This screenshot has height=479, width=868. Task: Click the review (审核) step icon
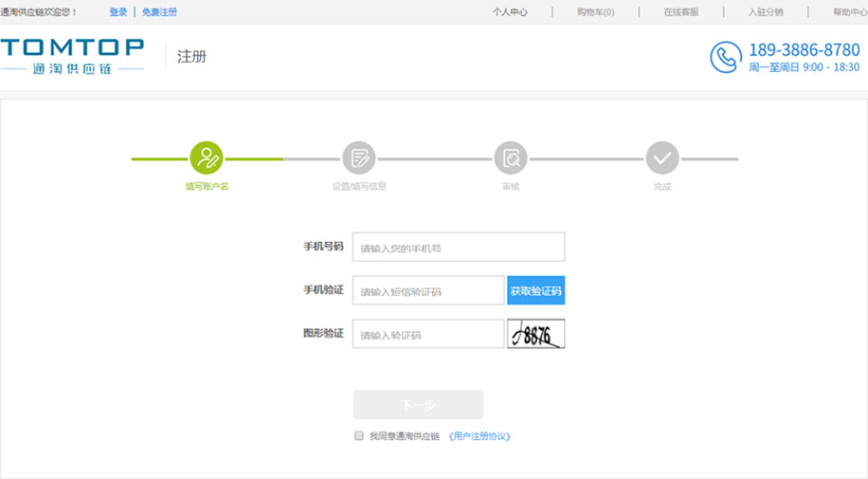[511, 157]
